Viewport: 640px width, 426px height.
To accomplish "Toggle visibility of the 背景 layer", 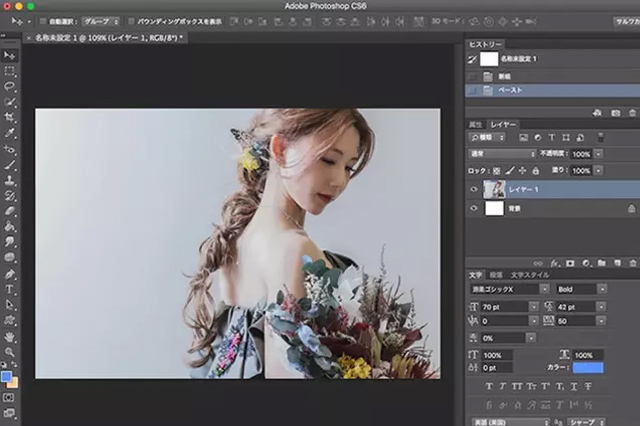I will click(475, 208).
